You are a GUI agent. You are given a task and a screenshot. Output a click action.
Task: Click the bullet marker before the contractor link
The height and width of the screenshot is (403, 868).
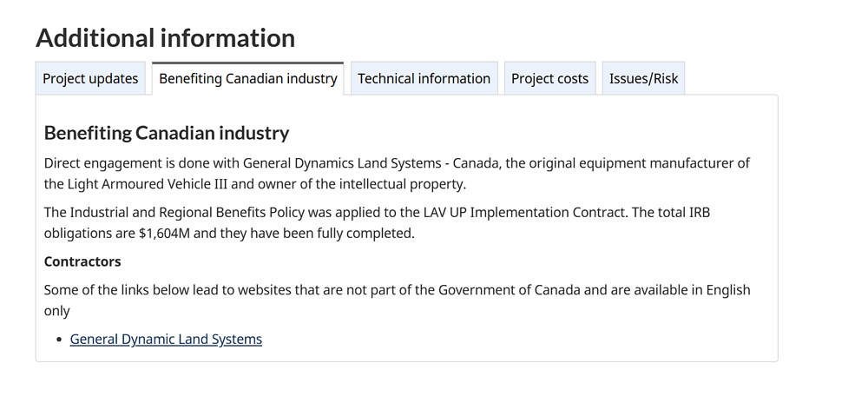[58, 340]
